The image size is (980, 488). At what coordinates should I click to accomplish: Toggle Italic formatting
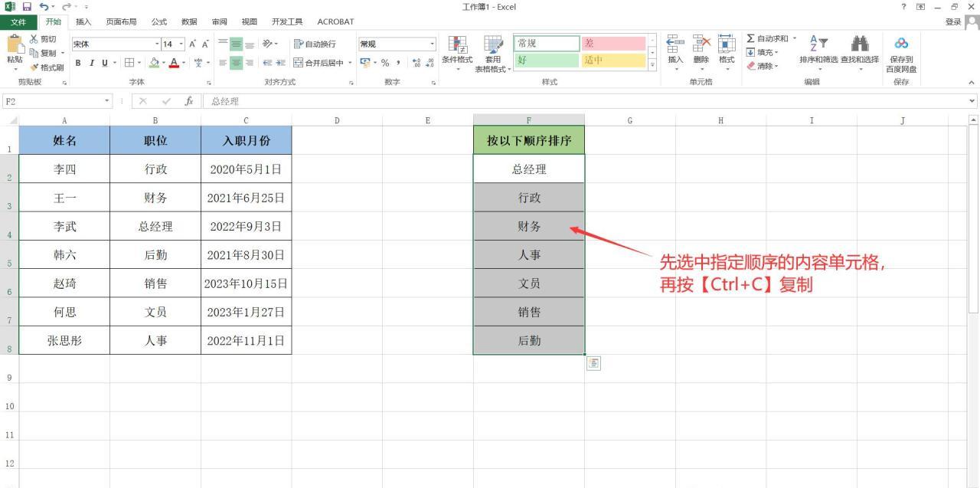click(x=90, y=63)
